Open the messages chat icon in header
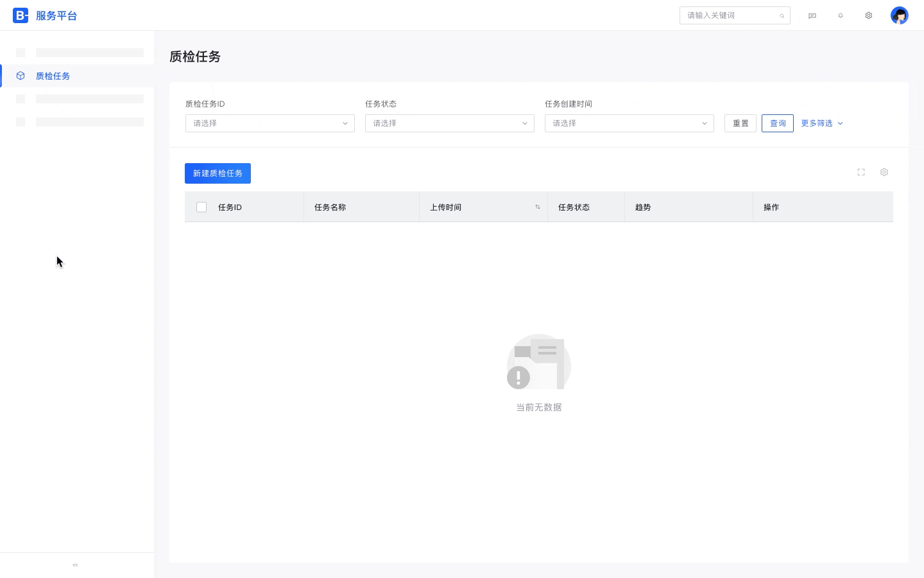This screenshot has width=924, height=578. click(812, 15)
